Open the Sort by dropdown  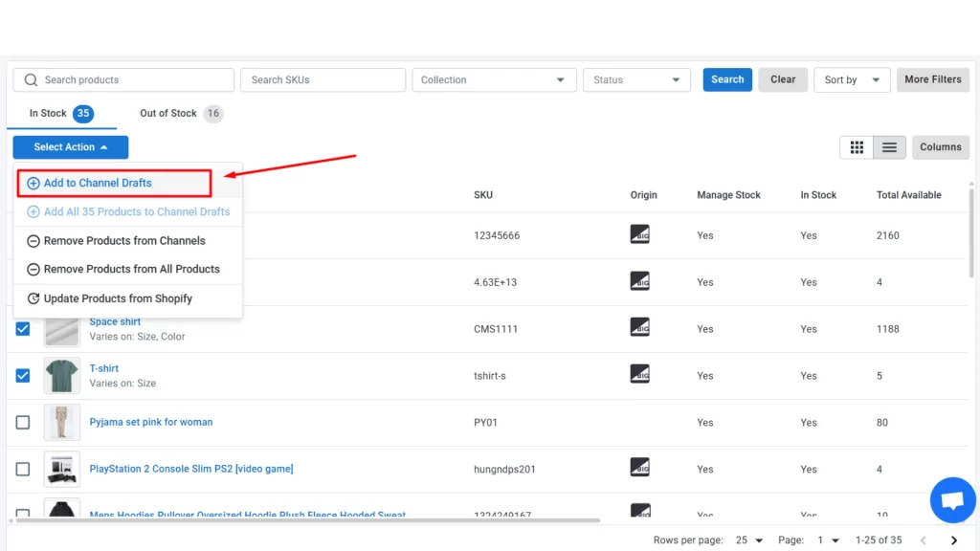852,80
